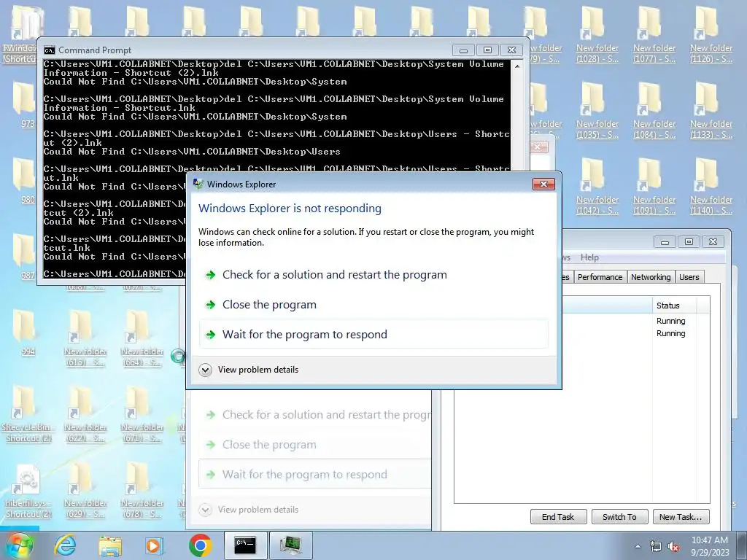Click Command Prompt scrollbar up arrow

(517, 66)
